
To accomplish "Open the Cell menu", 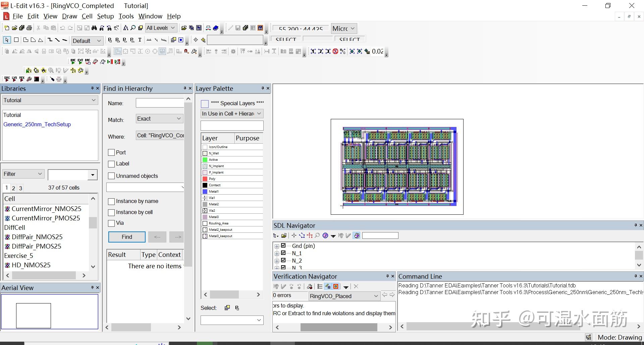I will pyautogui.click(x=87, y=16).
